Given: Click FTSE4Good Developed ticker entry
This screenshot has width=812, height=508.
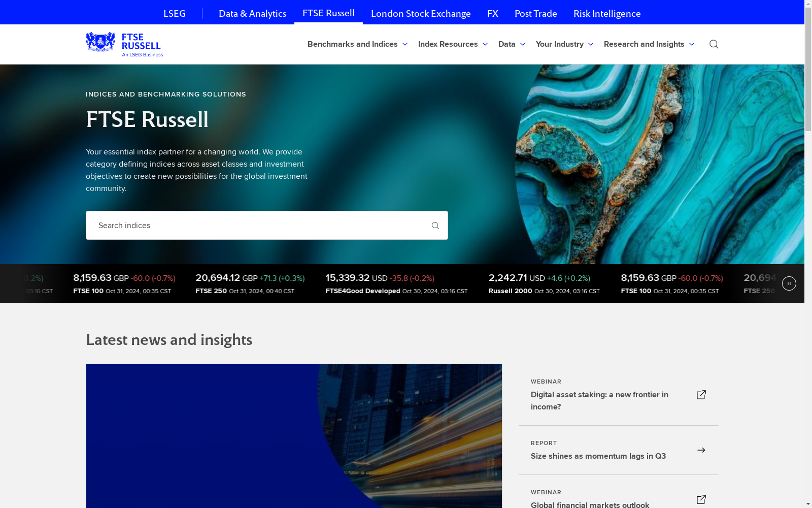Looking at the screenshot, I should pyautogui.click(x=396, y=284).
